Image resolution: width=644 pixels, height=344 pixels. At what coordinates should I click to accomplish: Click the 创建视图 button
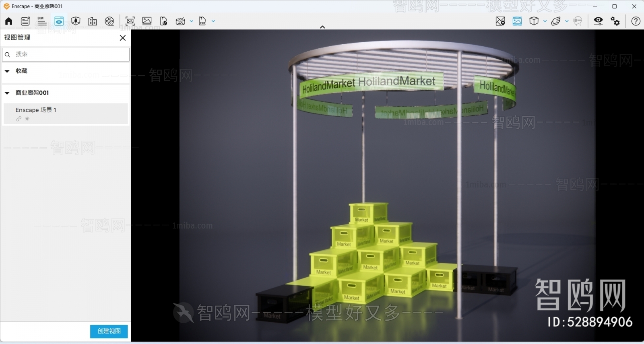click(x=109, y=331)
